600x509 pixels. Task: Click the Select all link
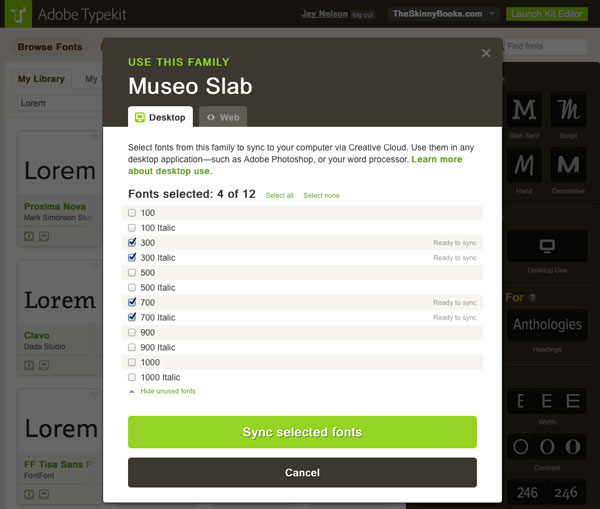[279, 196]
